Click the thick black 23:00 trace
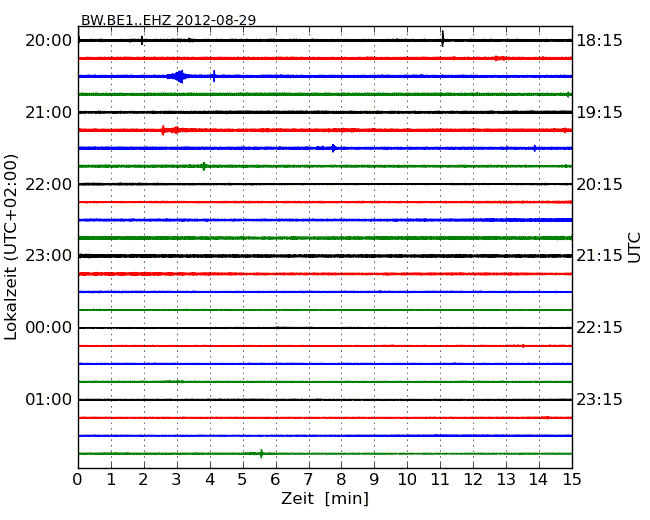 (x=325, y=256)
